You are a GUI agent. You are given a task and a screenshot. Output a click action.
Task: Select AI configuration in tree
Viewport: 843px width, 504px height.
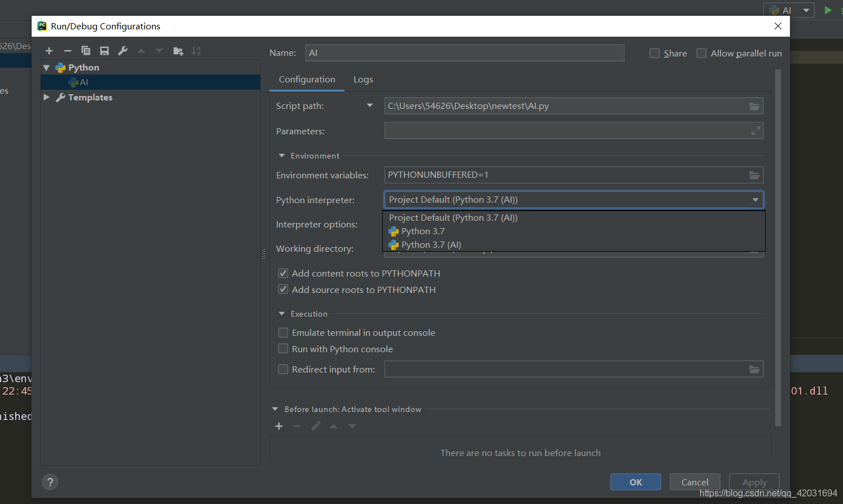pyautogui.click(x=150, y=82)
